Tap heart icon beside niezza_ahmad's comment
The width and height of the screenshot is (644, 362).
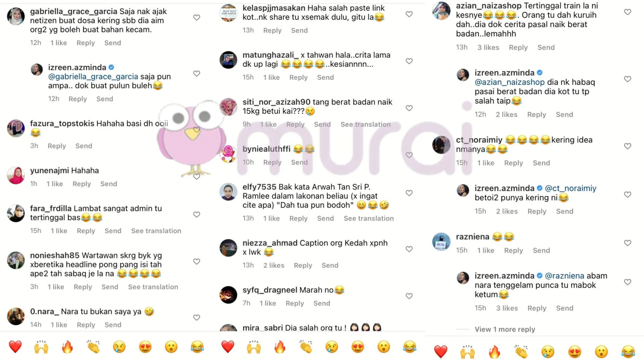(x=409, y=249)
